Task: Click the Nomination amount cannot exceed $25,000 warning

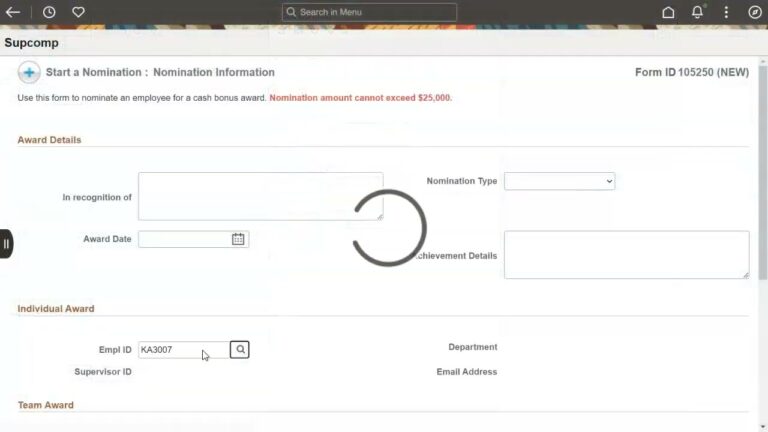Action: (360, 98)
